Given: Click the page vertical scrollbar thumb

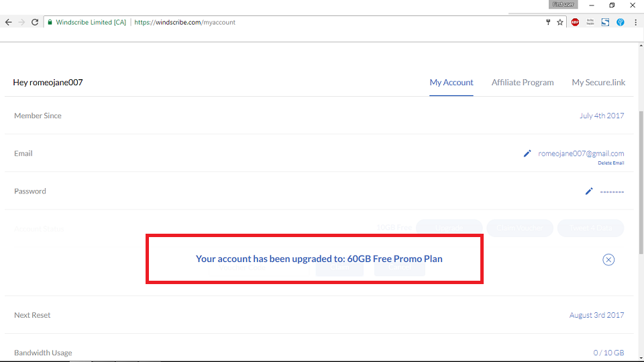Looking at the screenshot, I should tap(641, 182).
